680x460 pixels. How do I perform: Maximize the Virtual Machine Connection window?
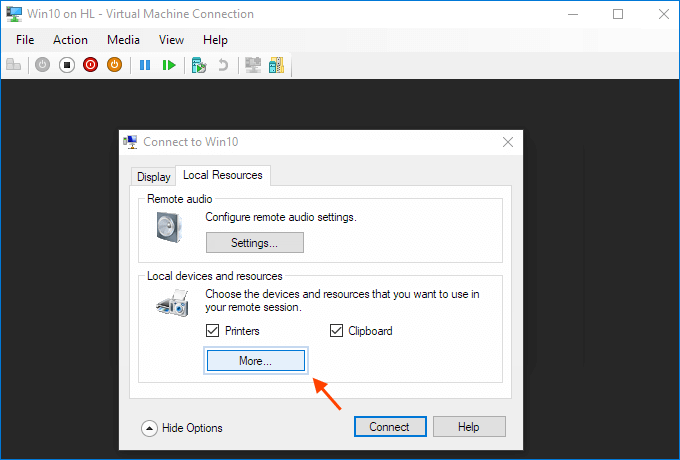(x=618, y=14)
